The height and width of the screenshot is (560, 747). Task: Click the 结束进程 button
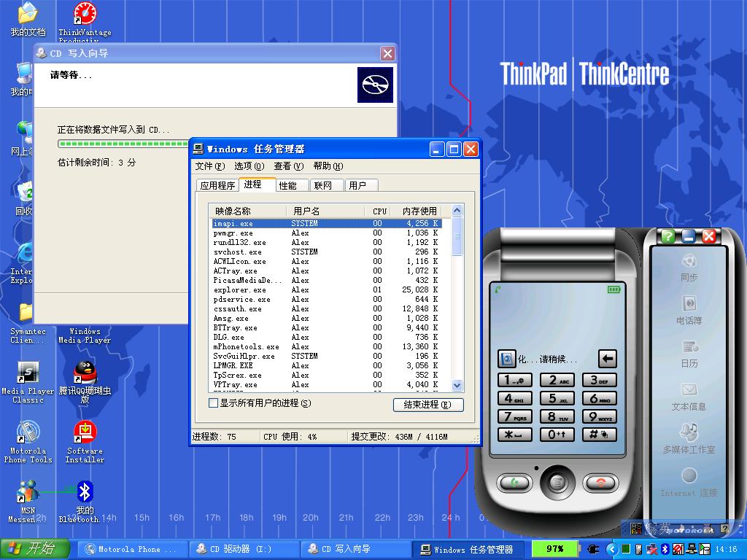(x=427, y=405)
